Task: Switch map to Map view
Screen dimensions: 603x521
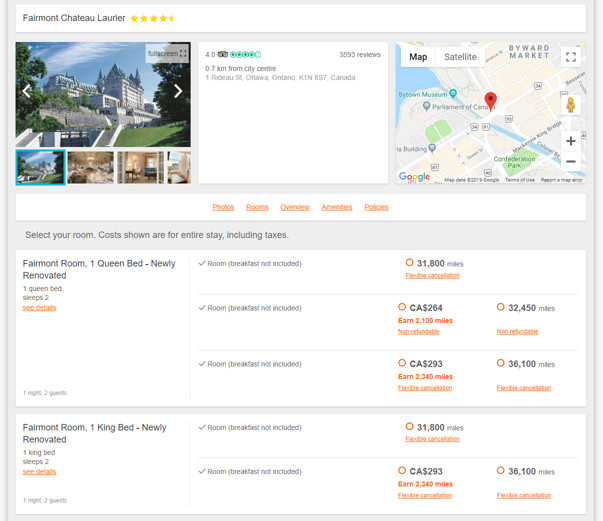Action: (x=418, y=57)
